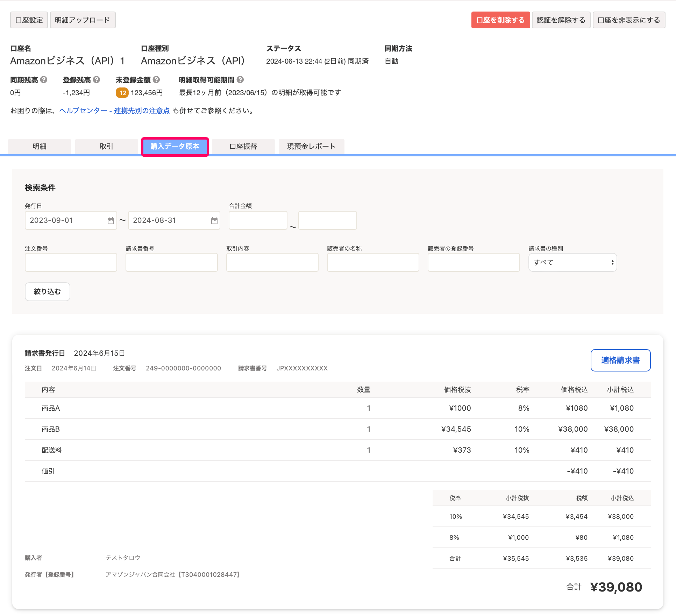Click the 未登録金額 help question mark icon

click(156, 80)
